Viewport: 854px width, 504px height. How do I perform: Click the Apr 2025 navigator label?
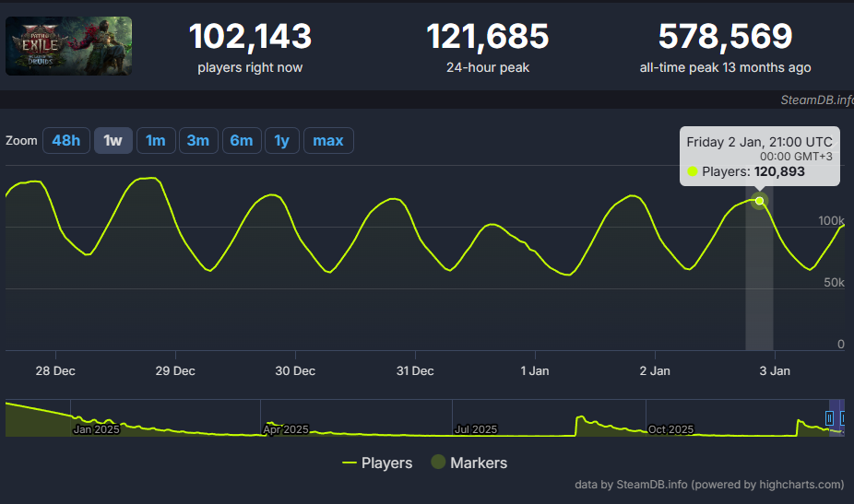286,429
